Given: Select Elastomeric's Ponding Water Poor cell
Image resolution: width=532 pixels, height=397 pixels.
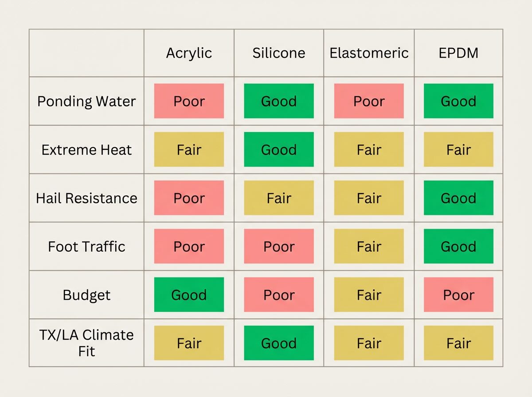Looking at the screenshot, I should tap(369, 101).
